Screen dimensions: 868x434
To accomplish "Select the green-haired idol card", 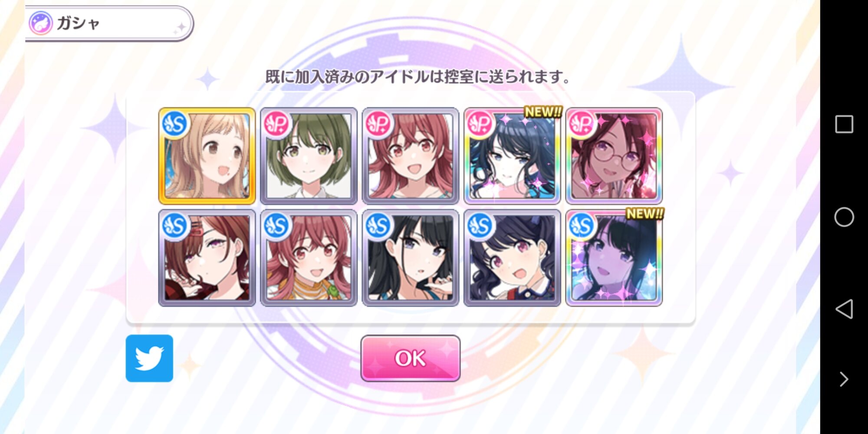I will point(309,156).
